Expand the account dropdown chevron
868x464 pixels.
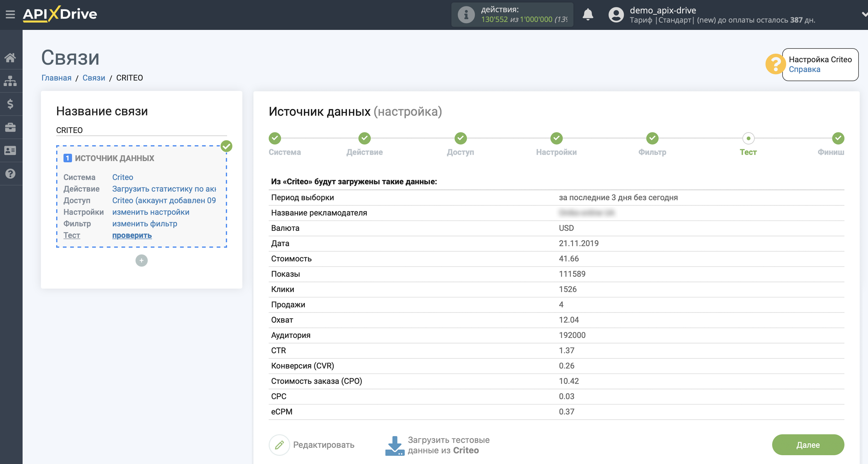[x=864, y=14]
